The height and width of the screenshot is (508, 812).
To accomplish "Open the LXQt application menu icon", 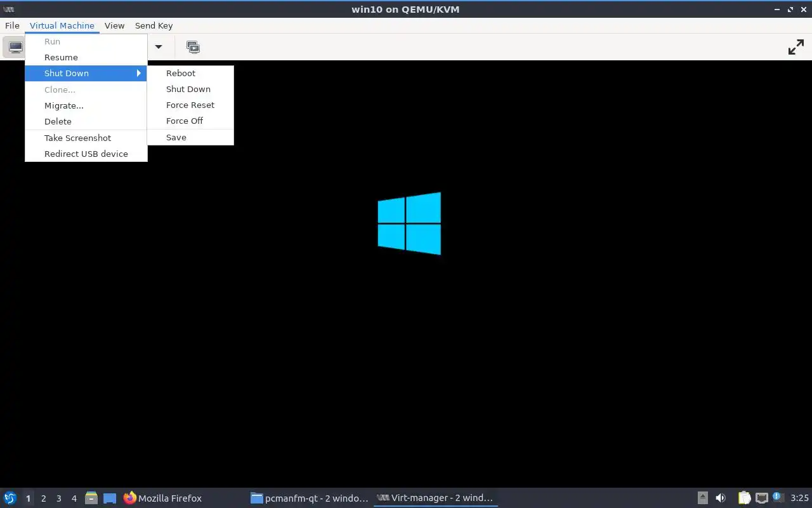I will coord(10,498).
